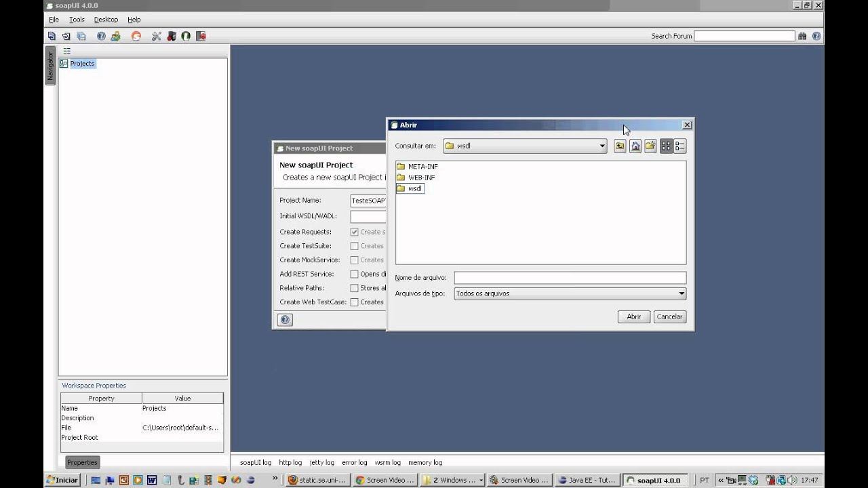Viewport: 868px width, 488px height.
Task: Click the Abrir button
Action: coord(634,317)
